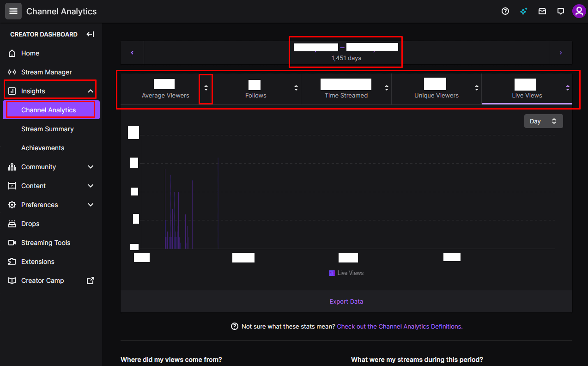Click the Stream Manager broadcast icon
The image size is (588, 366).
click(x=12, y=72)
